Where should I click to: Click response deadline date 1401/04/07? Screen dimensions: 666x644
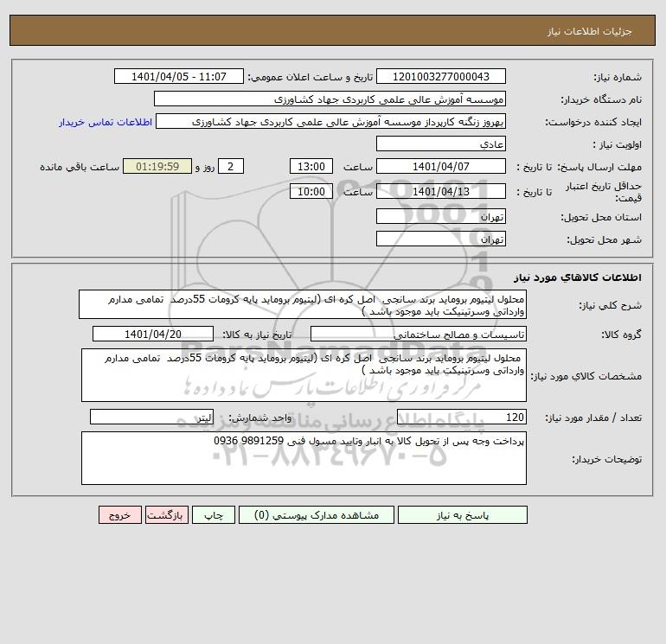coord(441,167)
